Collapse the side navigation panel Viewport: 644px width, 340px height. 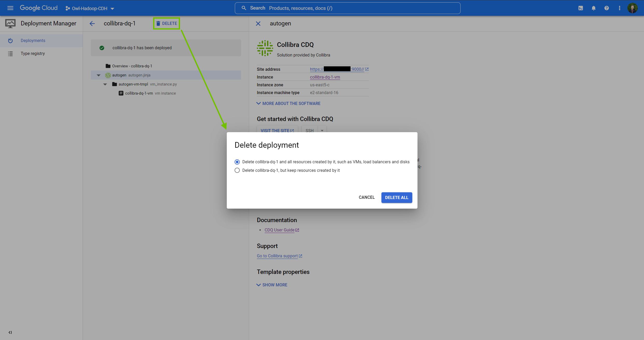click(10, 332)
